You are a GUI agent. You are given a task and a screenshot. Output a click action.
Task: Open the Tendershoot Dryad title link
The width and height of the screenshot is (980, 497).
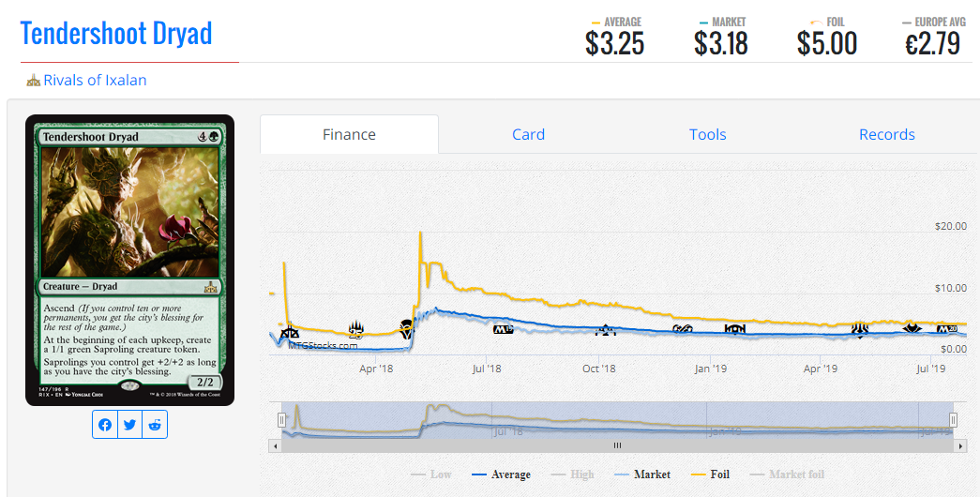pyautogui.click(x=116, y=33)
